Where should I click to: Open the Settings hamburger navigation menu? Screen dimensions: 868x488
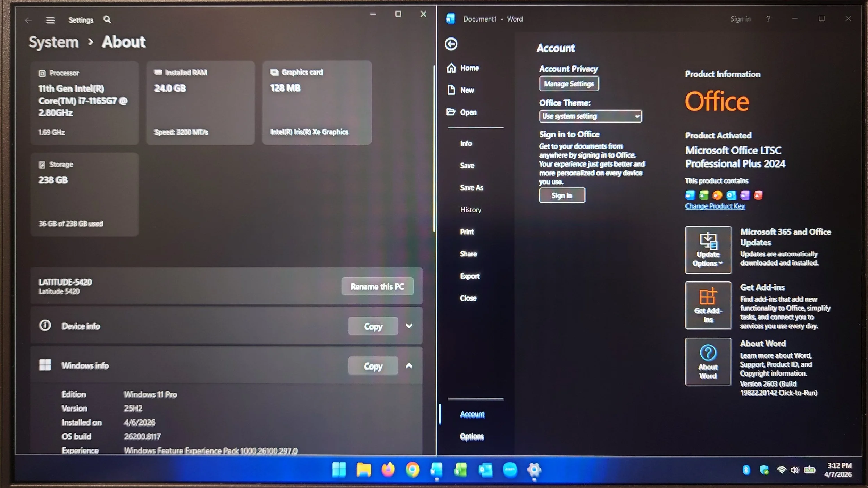pyautogui.click(x=50, y=20)
